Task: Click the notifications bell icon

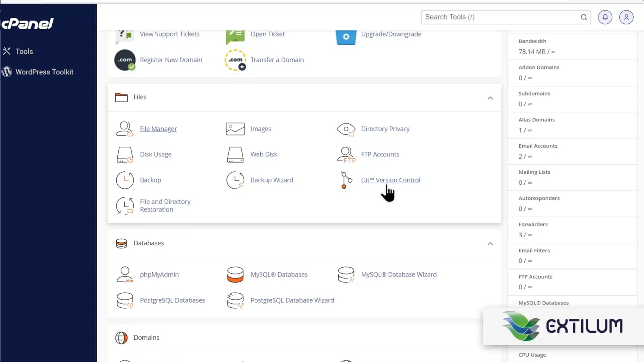Action: click(605, 17)
